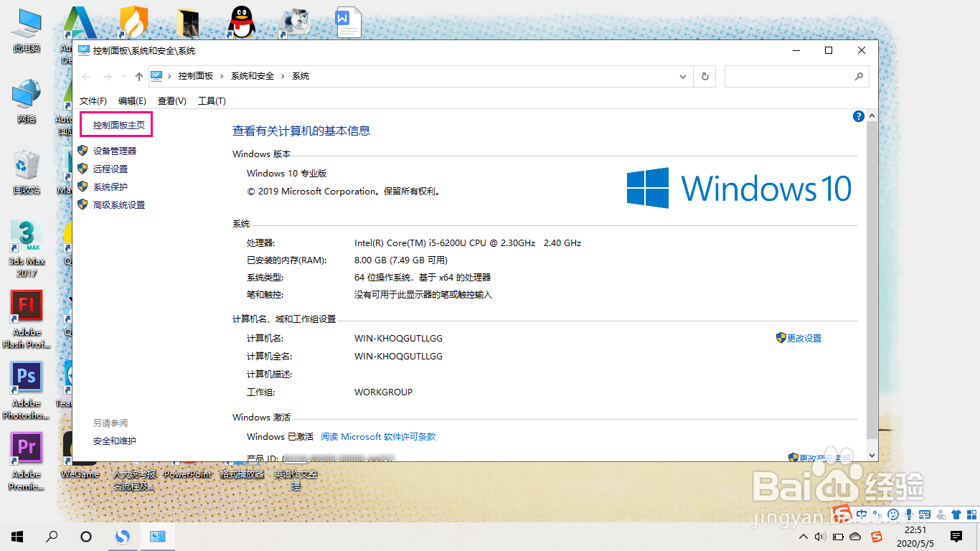
Task: Expand chevron after 控制面板 breadcrumb
Action: tap(222, 76)
